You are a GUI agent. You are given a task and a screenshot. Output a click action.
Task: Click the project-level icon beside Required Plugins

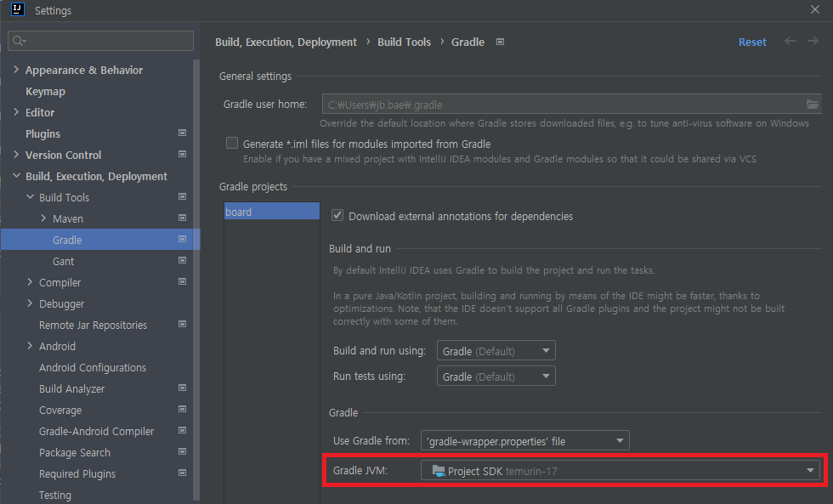point(182,473)
